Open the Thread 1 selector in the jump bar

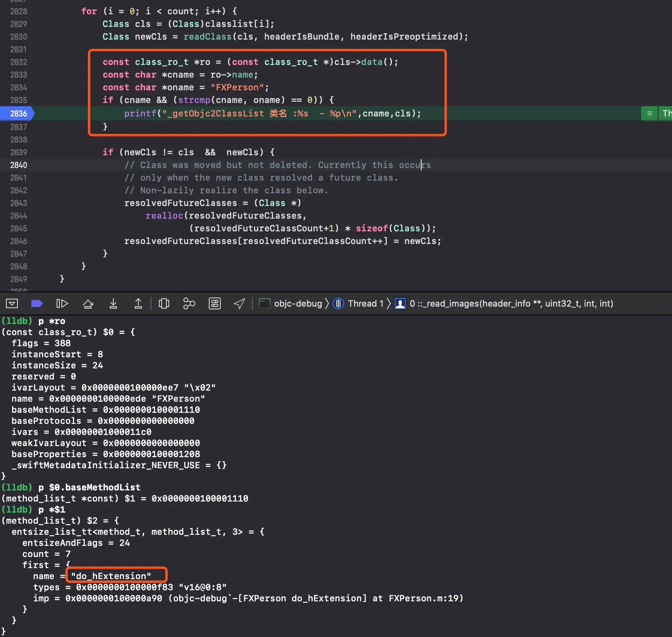358,303
